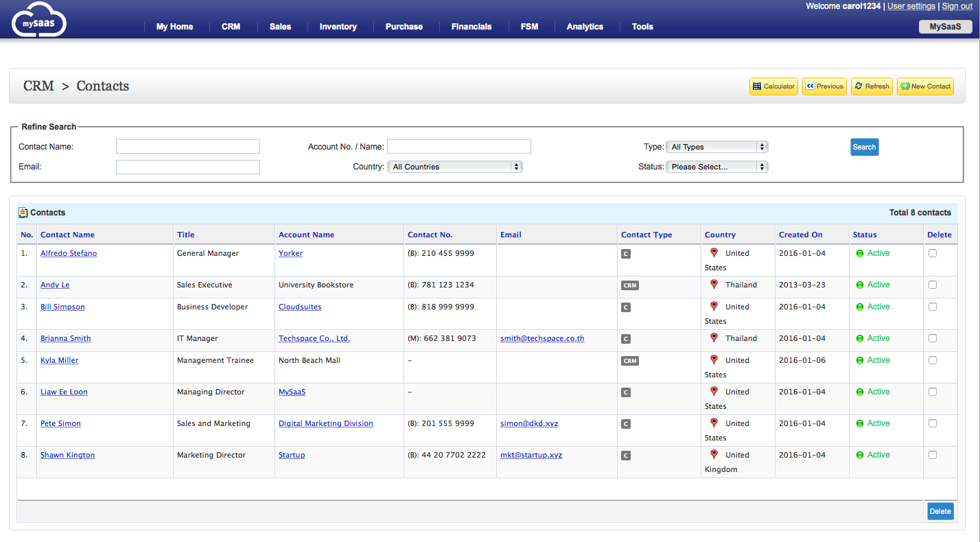Tick the delete checkbox for Alfredo Stefano

932,253
